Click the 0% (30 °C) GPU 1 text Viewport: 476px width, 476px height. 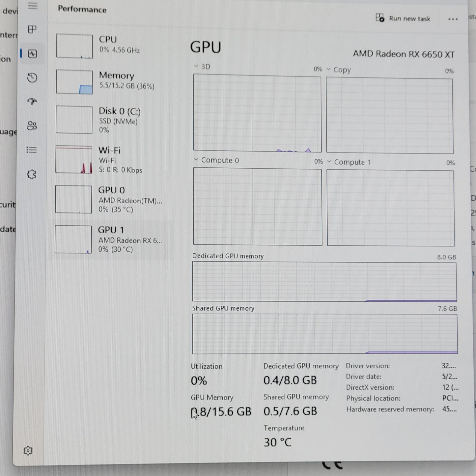(x=115, y=249)
